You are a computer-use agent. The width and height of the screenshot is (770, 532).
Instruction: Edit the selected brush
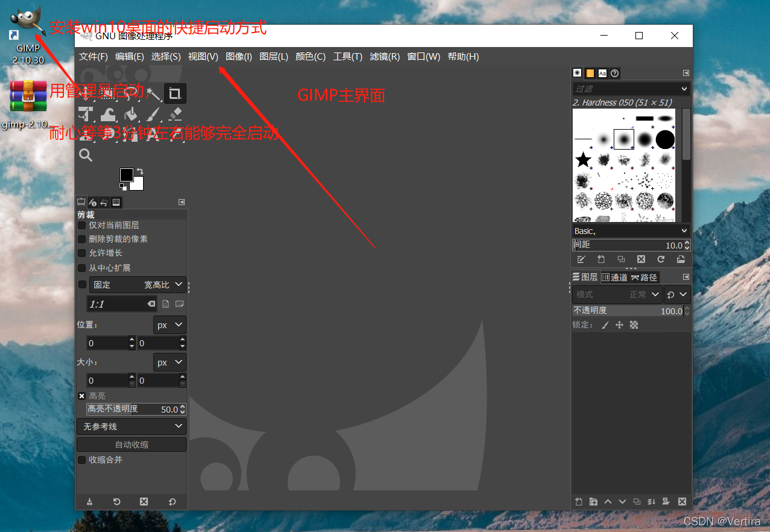click(x=581, y=259)
